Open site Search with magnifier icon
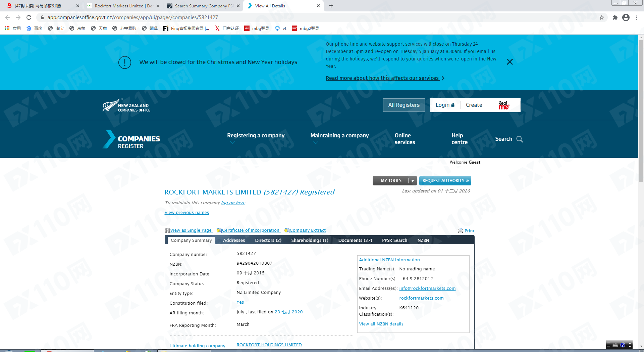644x352 pixels. point(509,139)
